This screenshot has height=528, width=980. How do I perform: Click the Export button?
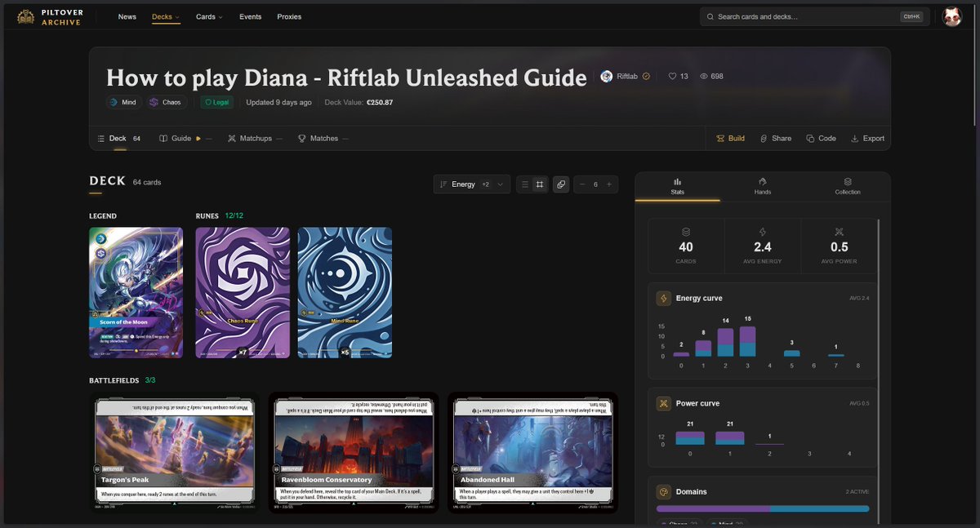(x=867, y=139)
